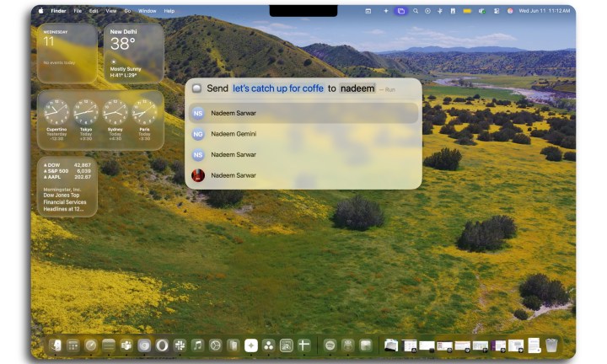Launch the Music app in dock

[197, 345]
